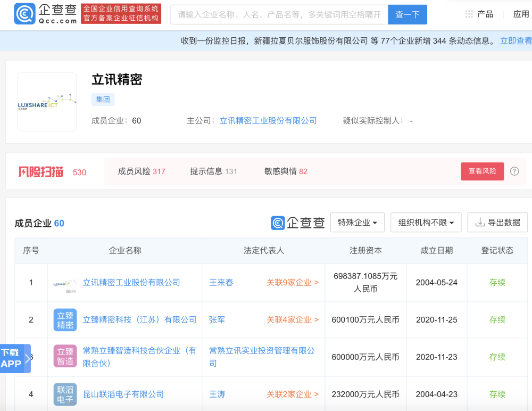532x411 pixels.
Task: Select 成员风险 317 risk category
Action: [x=142, y=171]
